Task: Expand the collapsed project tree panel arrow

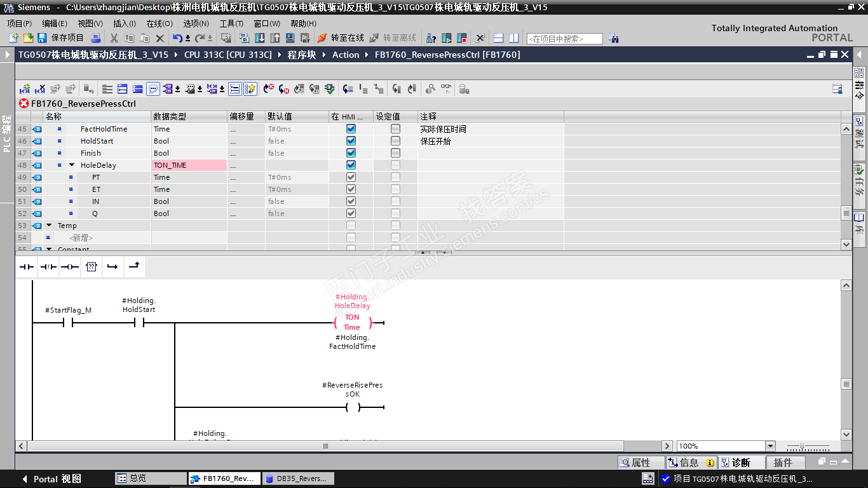Action: click(x=8, y=55)
